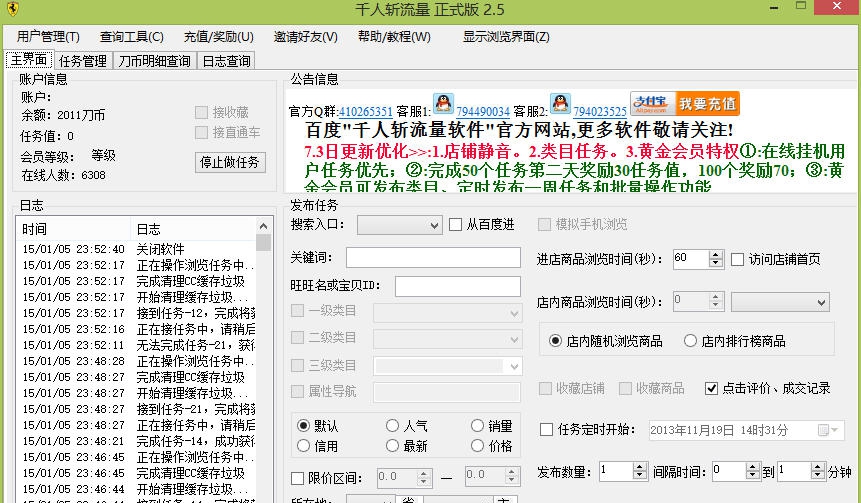
Task: Click the 属性导航 text field
Action: [x=447, y=392]
